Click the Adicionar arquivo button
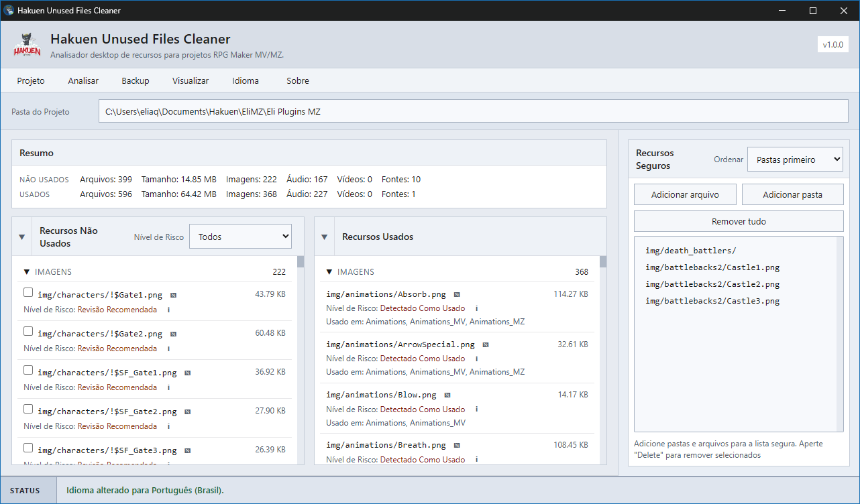Viewport: 860px width, 504px height. [685, 194]
